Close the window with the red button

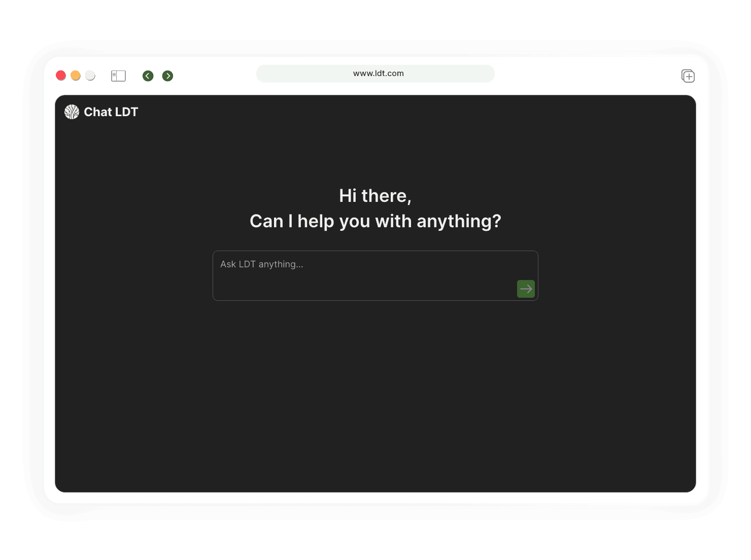click(61, 76)
